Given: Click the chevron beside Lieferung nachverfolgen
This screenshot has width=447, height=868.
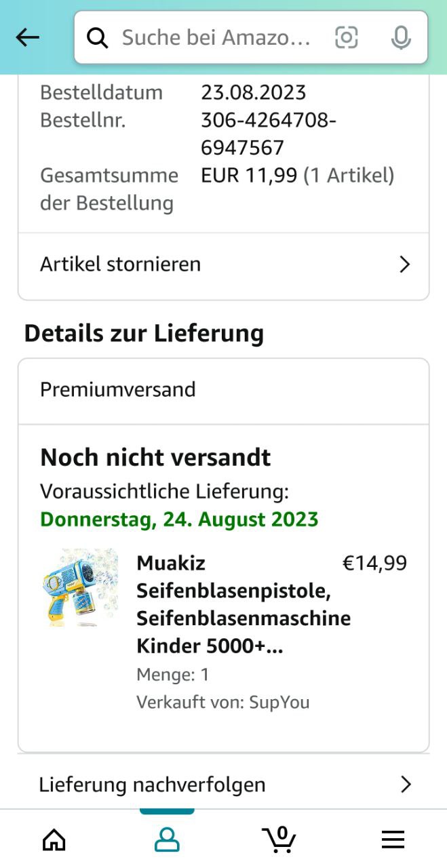Looking at the screenshot, I should [406, 785].
